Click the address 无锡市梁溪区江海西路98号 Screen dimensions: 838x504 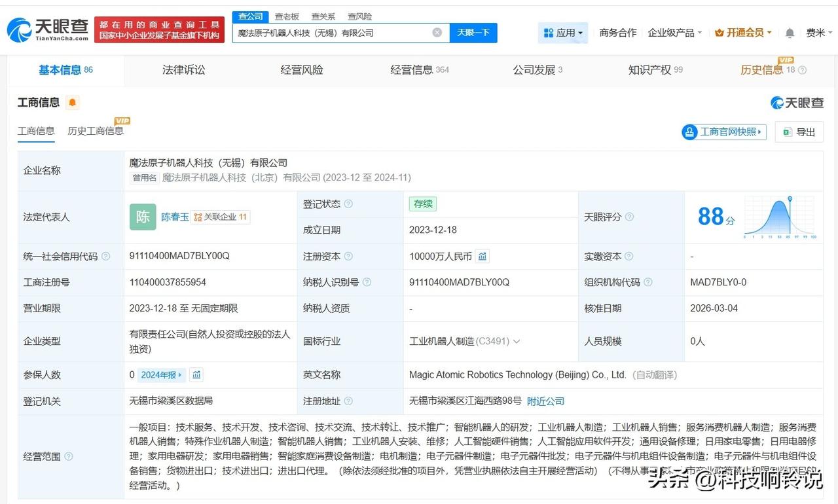[x=465, y=401]
